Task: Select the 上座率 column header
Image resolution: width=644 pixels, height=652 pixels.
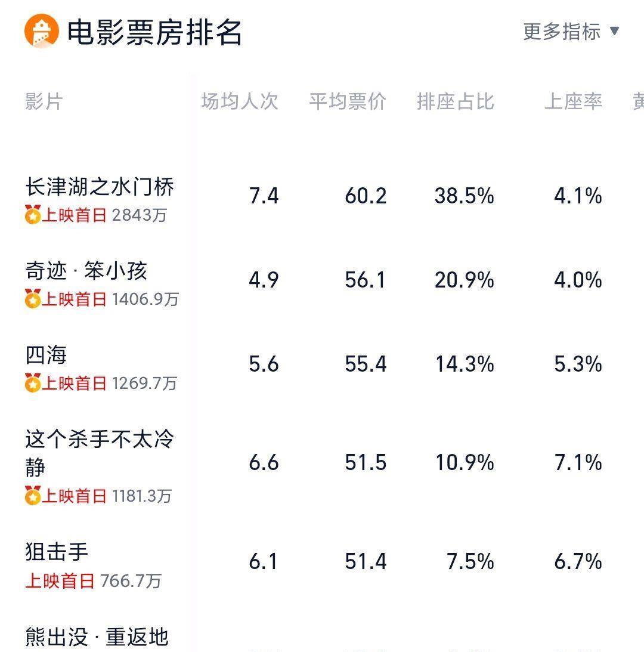Action: click(x=573, y=101)
